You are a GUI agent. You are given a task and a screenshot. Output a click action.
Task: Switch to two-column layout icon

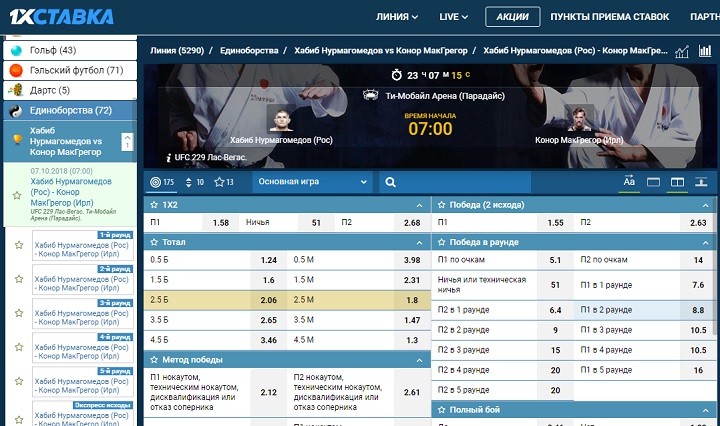pyautogui.click(x=677, y=182)
